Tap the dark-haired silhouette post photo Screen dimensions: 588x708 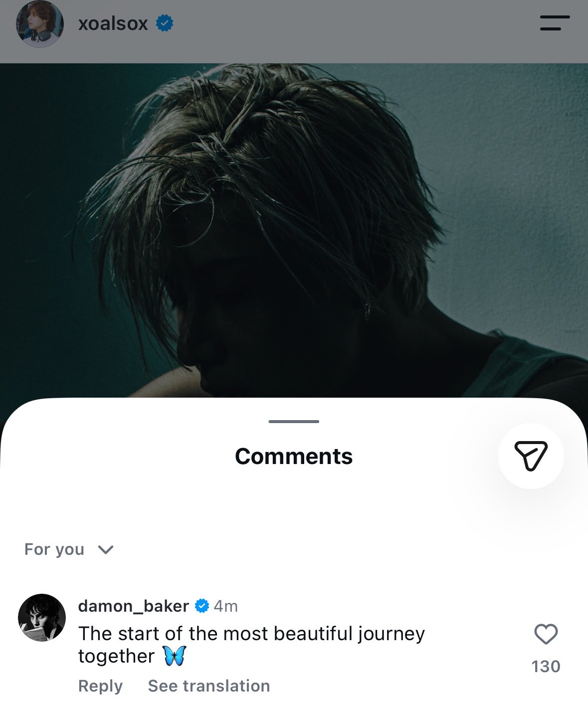click(294, 230)
